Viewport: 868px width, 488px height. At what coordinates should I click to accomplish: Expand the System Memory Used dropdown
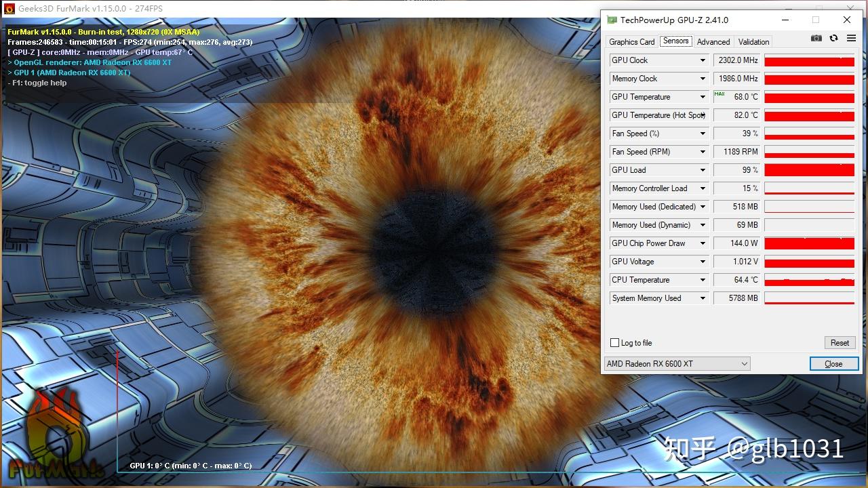703,298
